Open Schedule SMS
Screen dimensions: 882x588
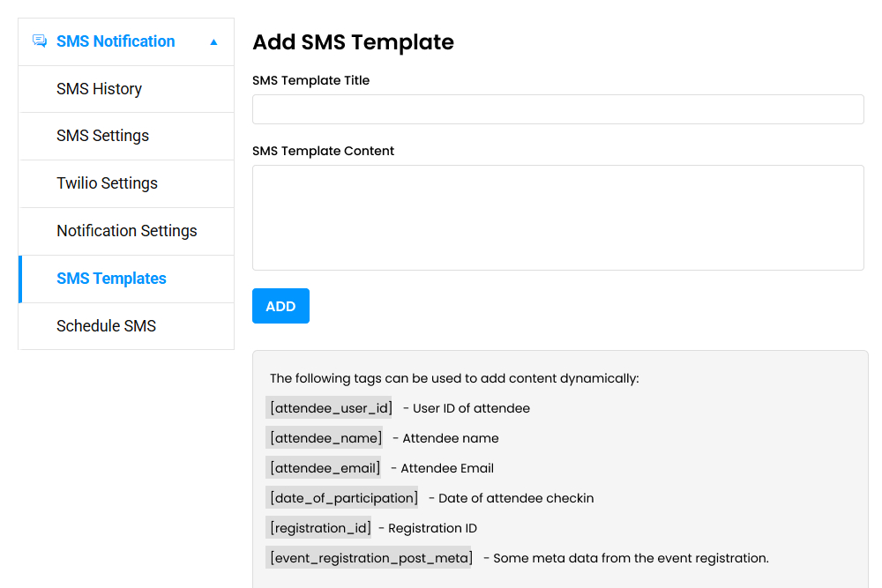pos(106,326)
